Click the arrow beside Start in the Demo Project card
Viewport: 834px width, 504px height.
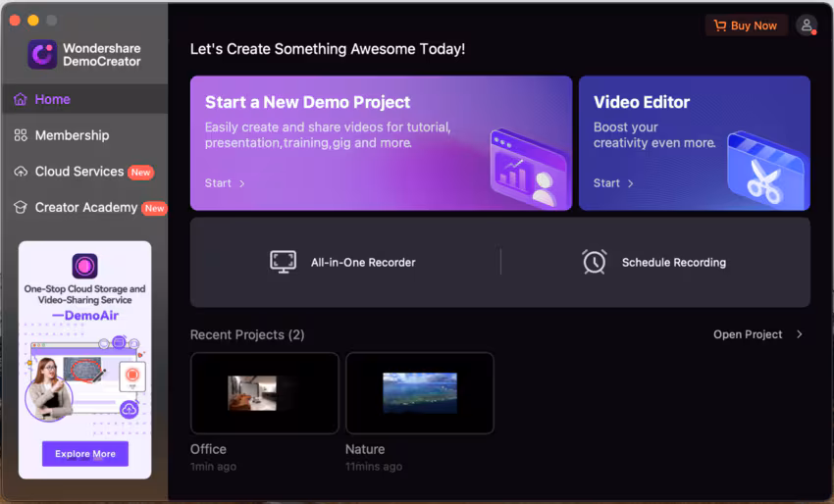[242, 183]
